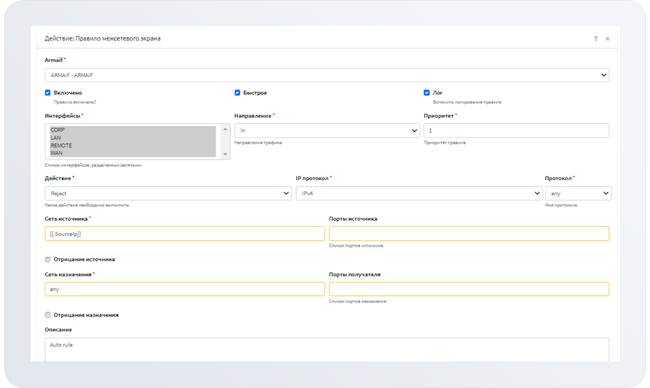Open the help question mark icon
This screenshot has width=650, height=388.
595,39
